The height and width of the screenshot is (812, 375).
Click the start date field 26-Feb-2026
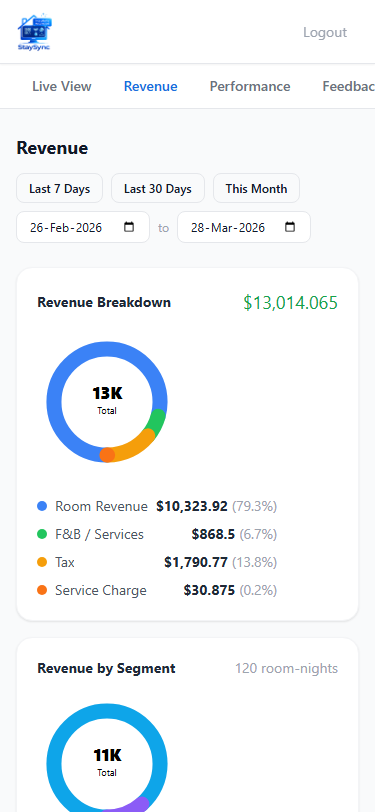83,227
